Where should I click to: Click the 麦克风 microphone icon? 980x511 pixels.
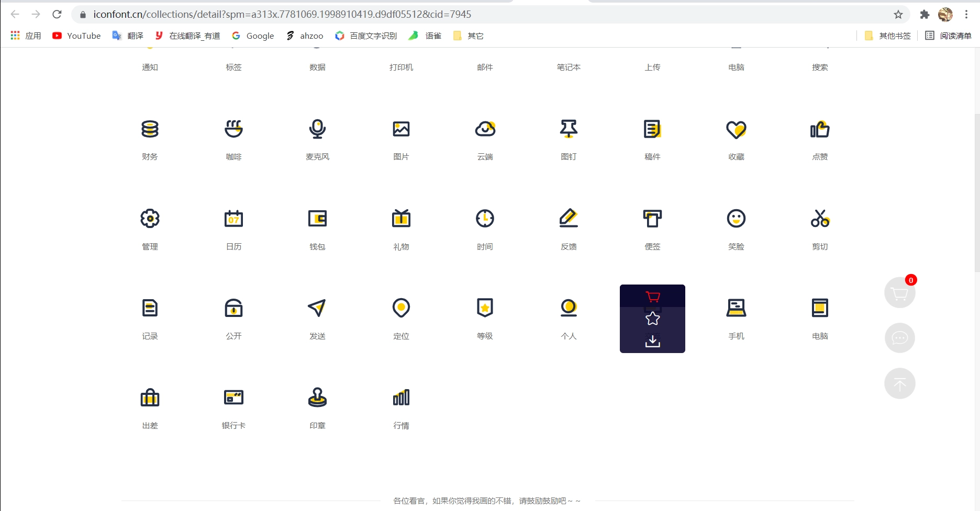[x=317, y=129]
